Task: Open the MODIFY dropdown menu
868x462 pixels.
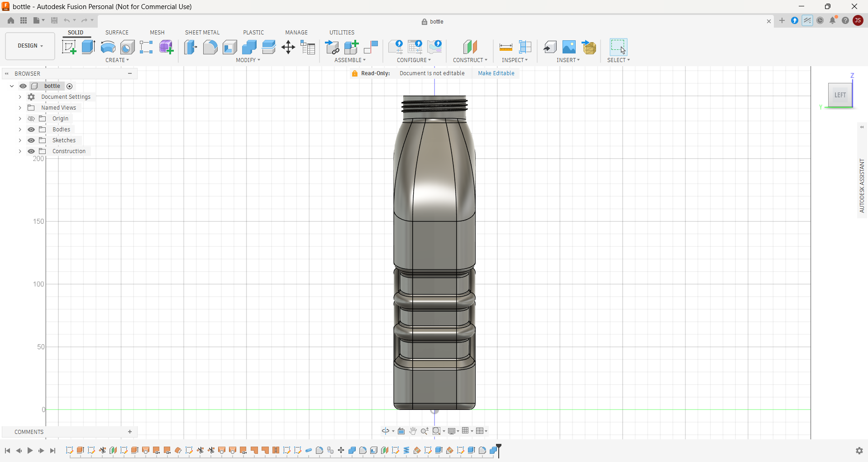Action: [x=248, y=60]
